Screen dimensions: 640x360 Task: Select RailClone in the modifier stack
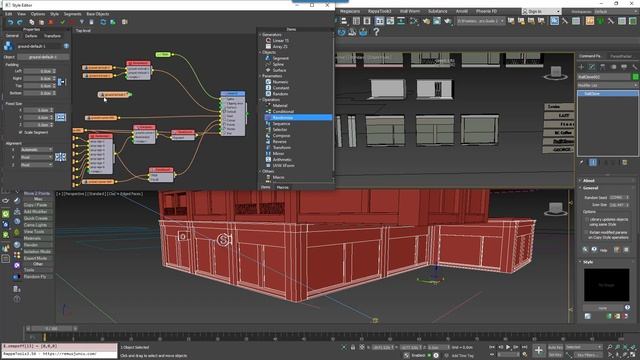608,93
